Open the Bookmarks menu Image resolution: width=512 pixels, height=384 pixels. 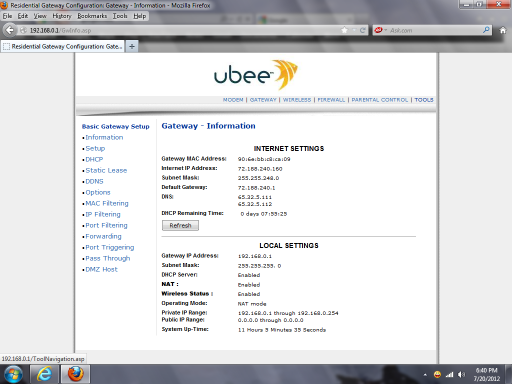pyautogui.click(x=92, y=16)
